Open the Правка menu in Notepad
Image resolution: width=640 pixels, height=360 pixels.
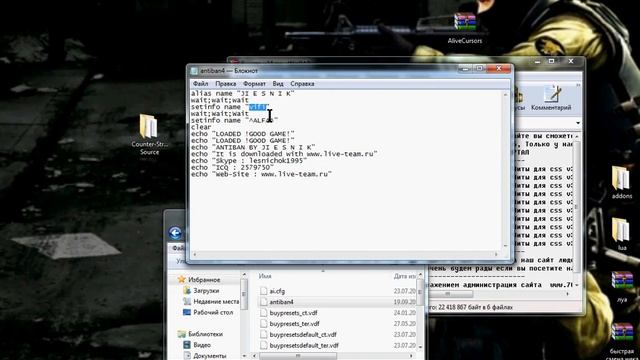coord(226,84)
